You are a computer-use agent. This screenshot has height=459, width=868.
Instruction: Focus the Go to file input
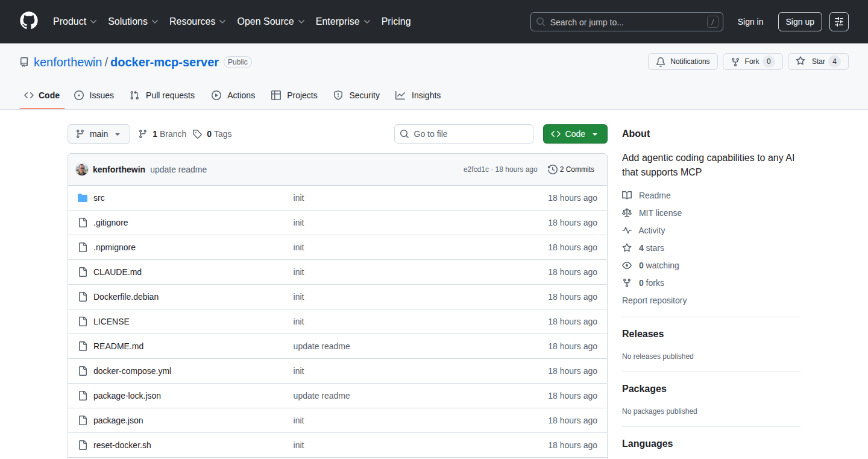click(x=464, y=134)
